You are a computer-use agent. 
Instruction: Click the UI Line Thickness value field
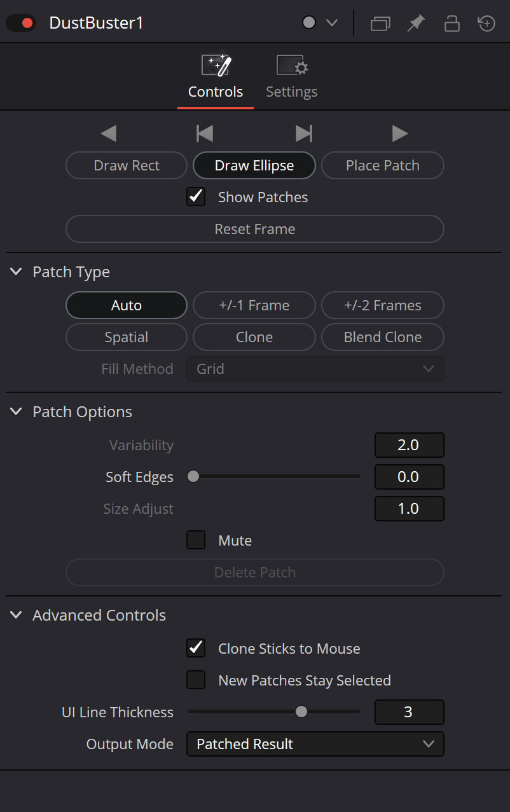pyautogui.click(x=410, y=712)
